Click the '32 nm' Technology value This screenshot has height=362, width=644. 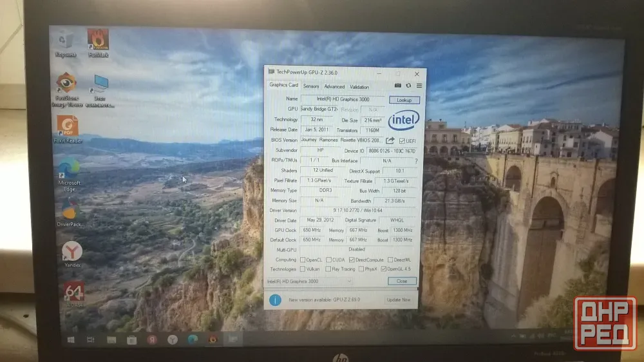click(317, 119)
